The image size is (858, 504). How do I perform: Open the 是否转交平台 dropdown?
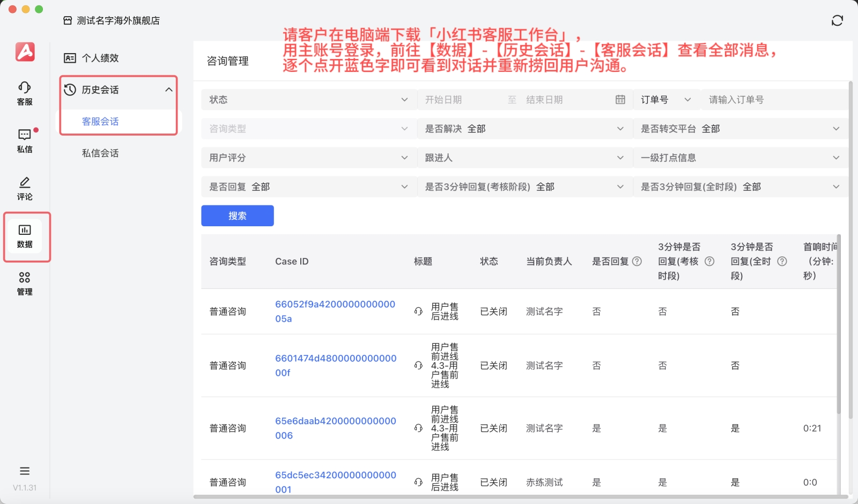coord(741,129)
